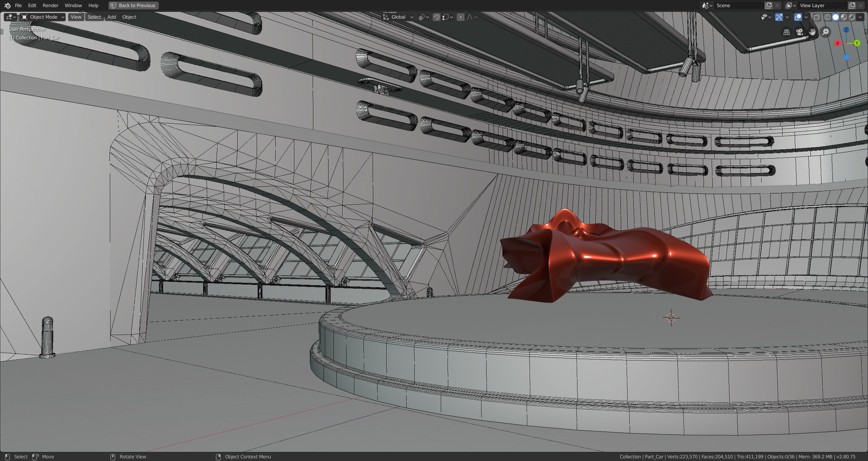The width and height of the screenshot is (868, 461).
Task: Open the Add menu in viewport header
Action: (112, 17)
